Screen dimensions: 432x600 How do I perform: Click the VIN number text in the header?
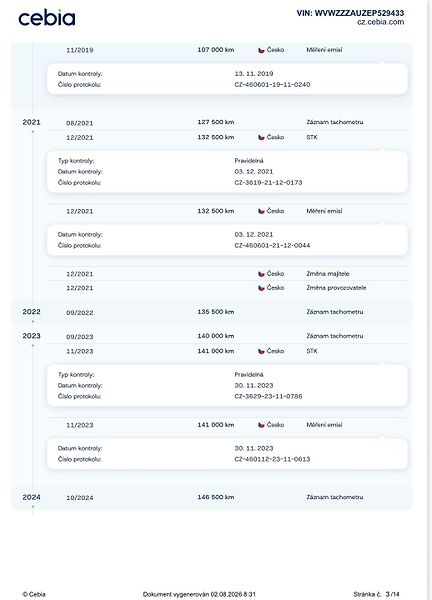(x=350, y=13)
